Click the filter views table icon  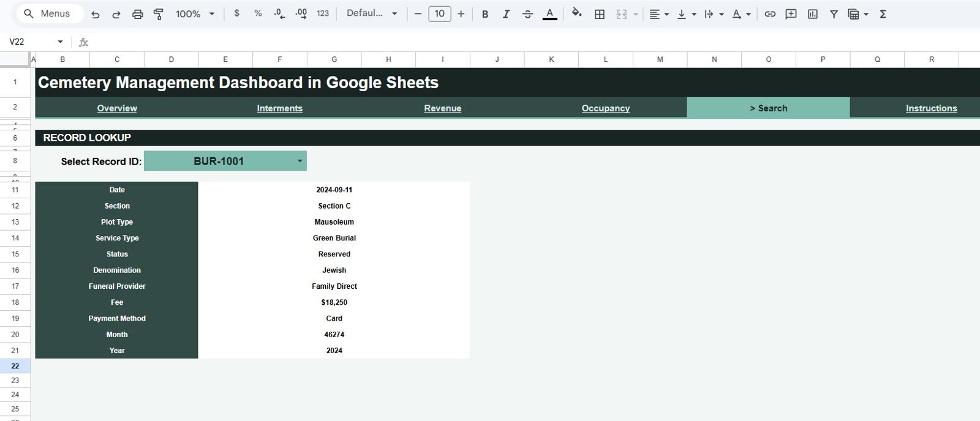click(853, 14)
